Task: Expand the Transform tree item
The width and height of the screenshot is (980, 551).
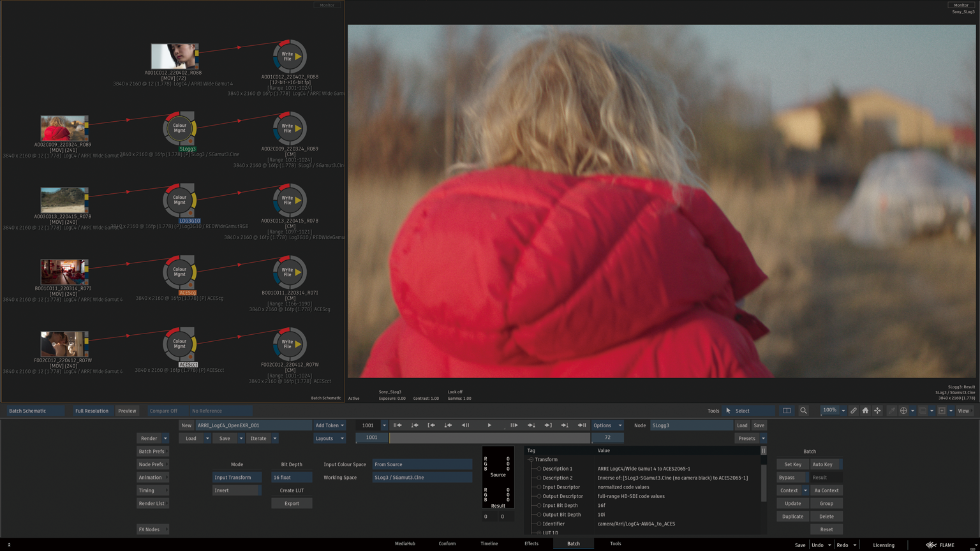Action: coord(531,460)
